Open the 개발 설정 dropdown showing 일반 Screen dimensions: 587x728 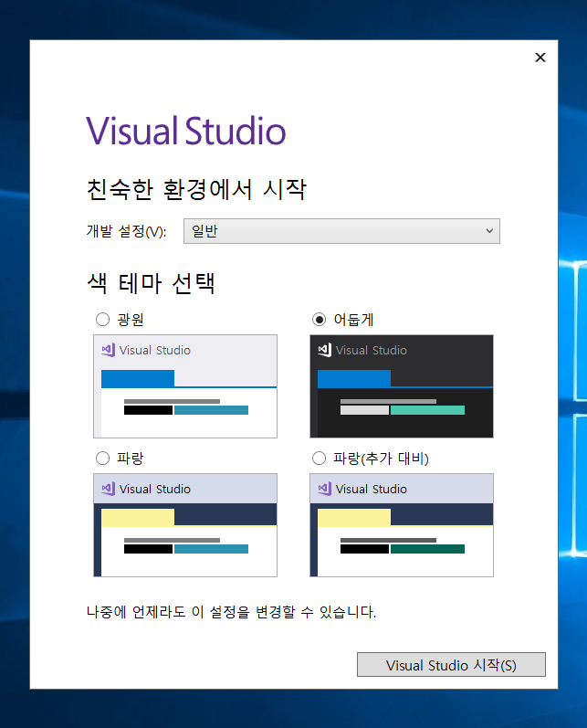[x=341, y=231]
